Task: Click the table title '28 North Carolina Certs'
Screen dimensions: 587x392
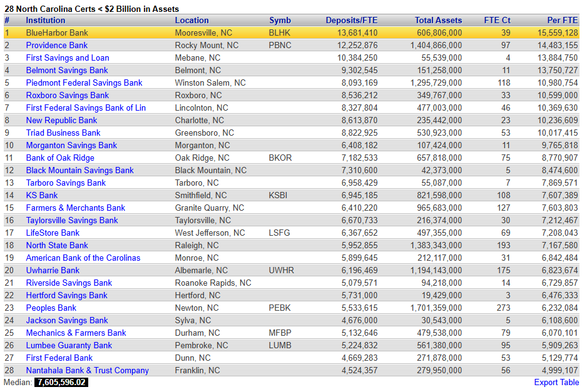Action: point(92,9)
